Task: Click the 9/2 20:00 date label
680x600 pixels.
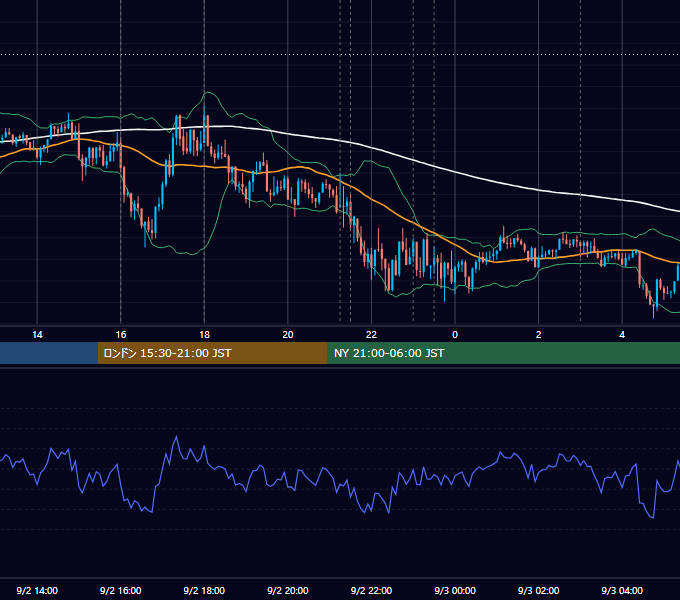Action: point(288,590)
